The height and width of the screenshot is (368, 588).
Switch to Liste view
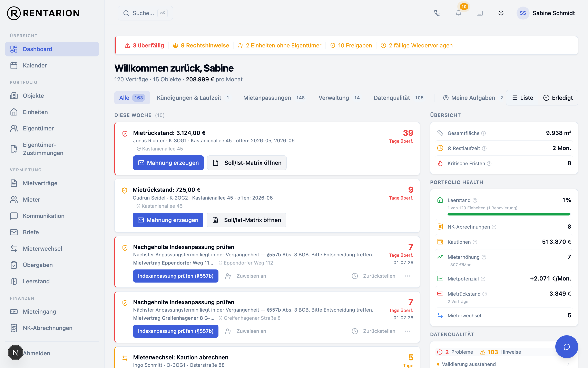point(522,98)
